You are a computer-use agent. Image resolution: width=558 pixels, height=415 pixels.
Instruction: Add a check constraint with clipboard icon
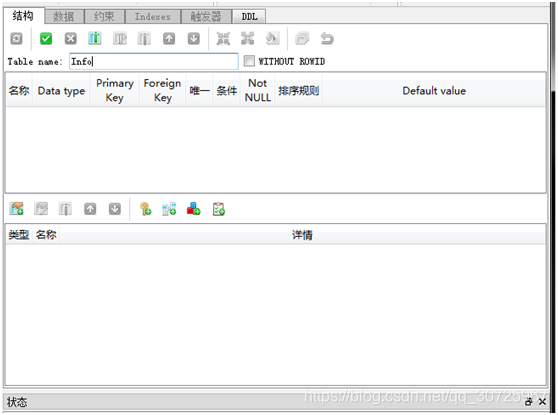click(x=219, y=209)
